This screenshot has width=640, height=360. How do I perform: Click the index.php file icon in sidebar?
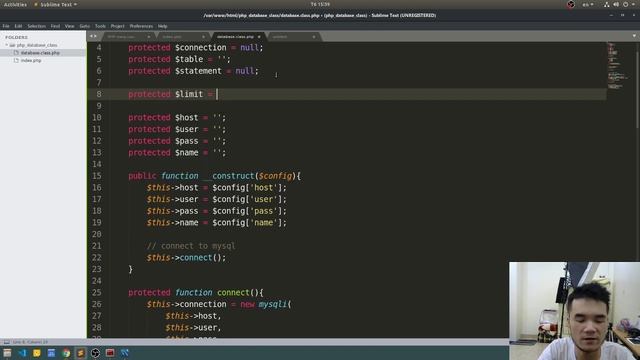16,60
